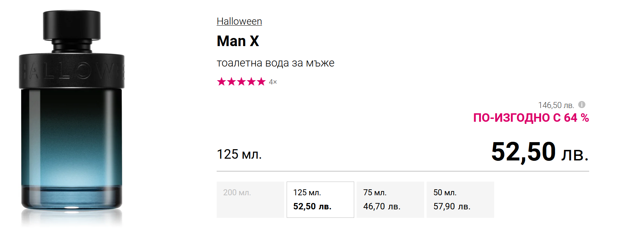The height and width of the screenshot is (228, 644).
Task: Click the ПО-ИЗГОДНО С 64 % discount label
Action: [531, 118]
